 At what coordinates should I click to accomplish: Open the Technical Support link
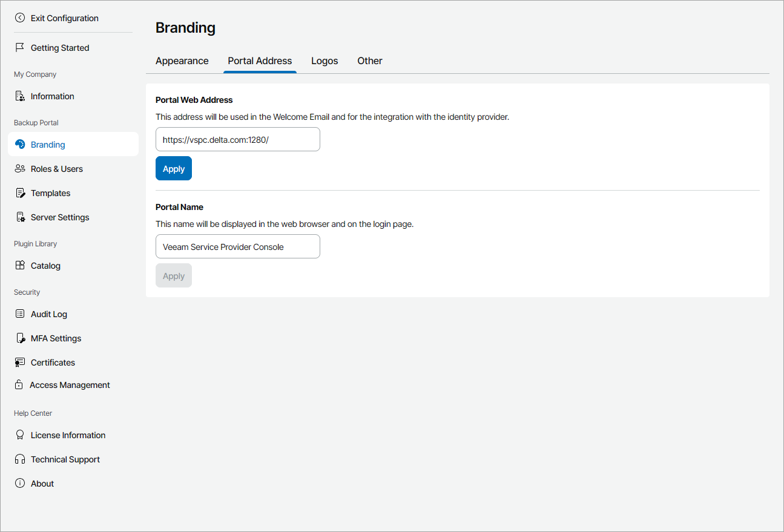pos(65,459)
